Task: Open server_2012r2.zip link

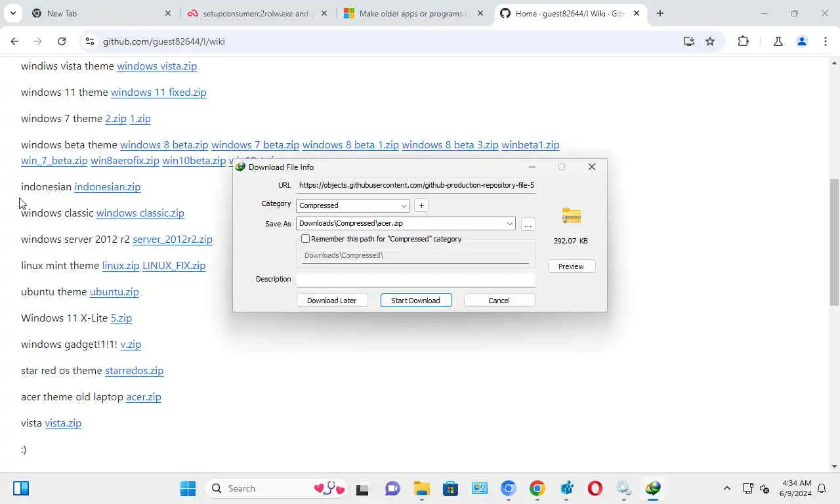Action: pyautogui.click(x=173, y=240)
